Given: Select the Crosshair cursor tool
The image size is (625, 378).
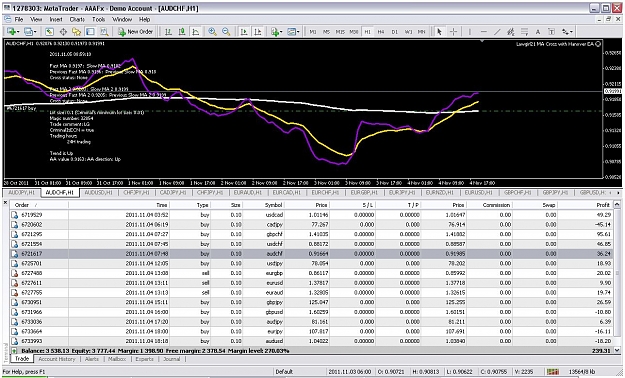Looking at the screenshot, I should point(453,32).
